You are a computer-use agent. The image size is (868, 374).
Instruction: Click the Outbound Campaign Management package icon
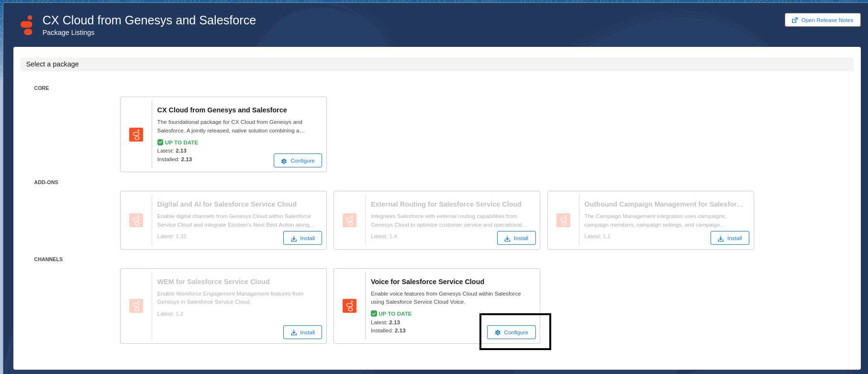tap(563, 220)
